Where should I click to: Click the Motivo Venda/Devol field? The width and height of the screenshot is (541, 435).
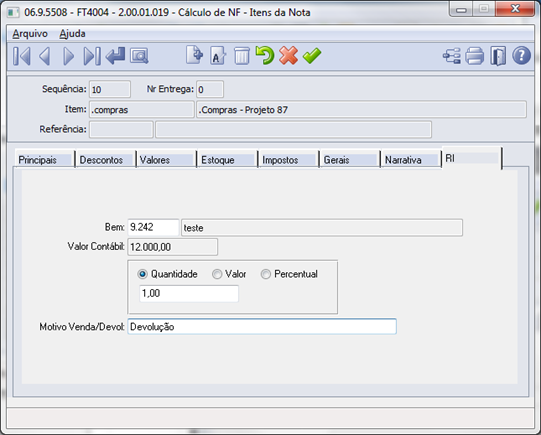[262, 327]
